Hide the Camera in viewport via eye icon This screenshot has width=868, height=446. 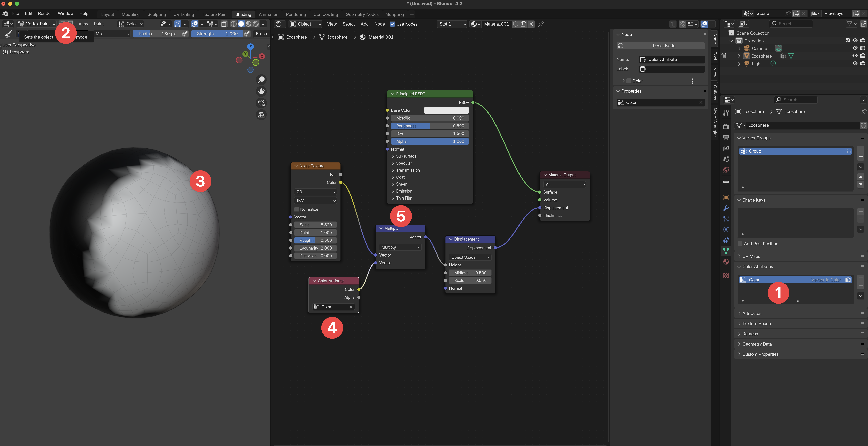(x=855, y=48)
